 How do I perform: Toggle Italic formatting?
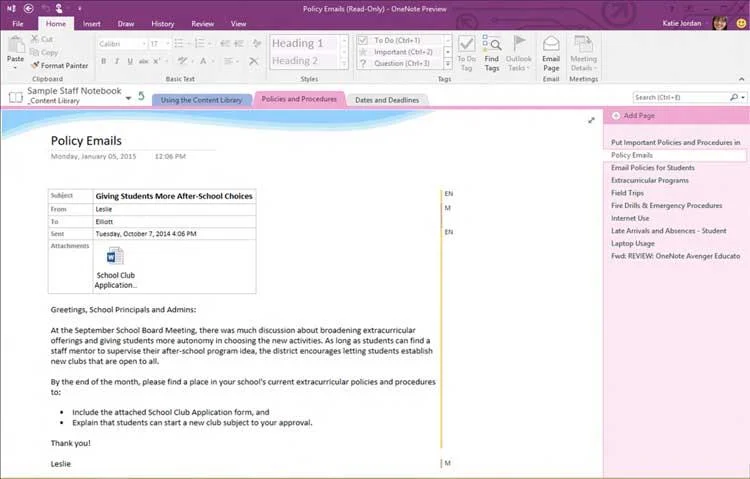117,61
